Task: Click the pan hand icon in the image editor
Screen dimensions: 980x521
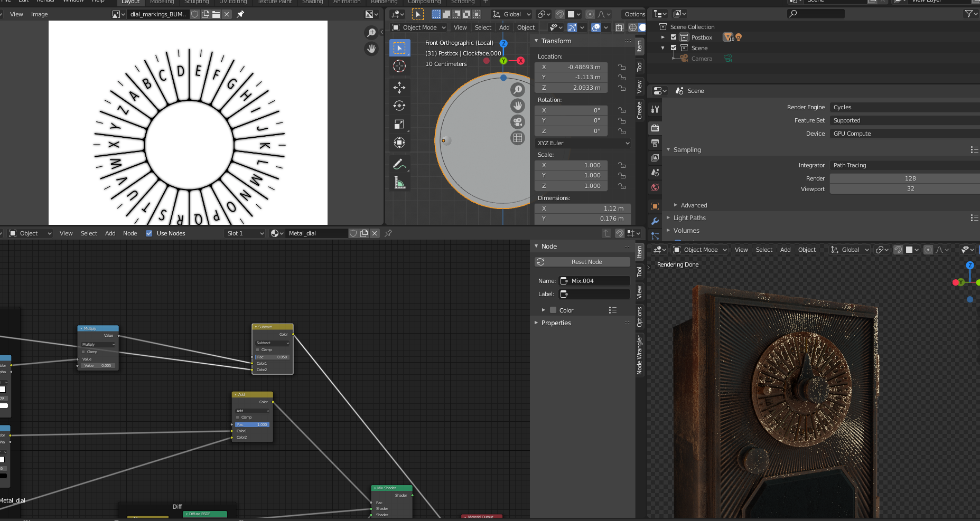Action: [x=371, y=49]
